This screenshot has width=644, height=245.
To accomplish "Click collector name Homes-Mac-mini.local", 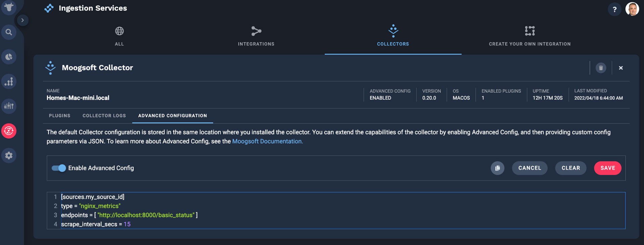I will [78, 98].
